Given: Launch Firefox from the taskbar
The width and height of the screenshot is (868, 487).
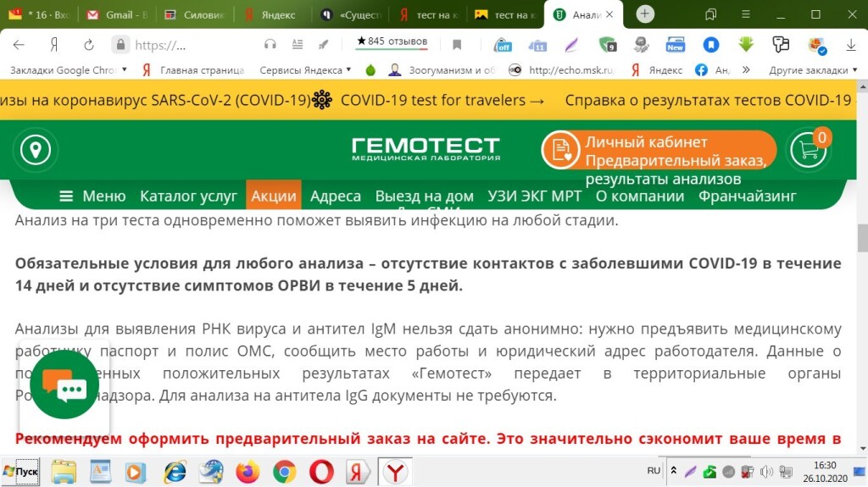Looking at the screenshot, I should coord(248,471).
